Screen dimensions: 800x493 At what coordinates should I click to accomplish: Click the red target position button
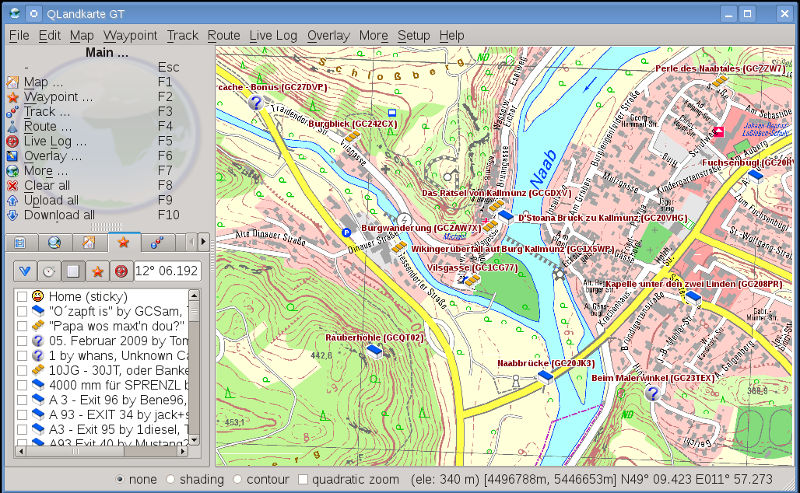(x=121, y=271)
